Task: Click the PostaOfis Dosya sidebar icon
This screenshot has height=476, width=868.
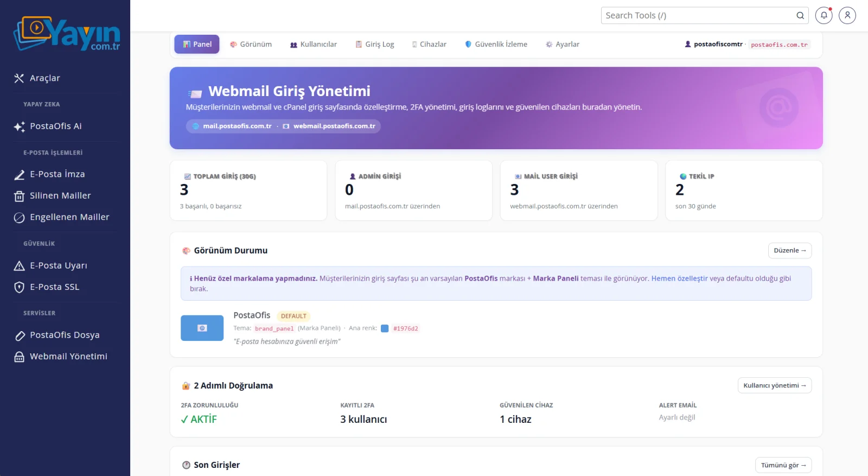Action: 20,335
